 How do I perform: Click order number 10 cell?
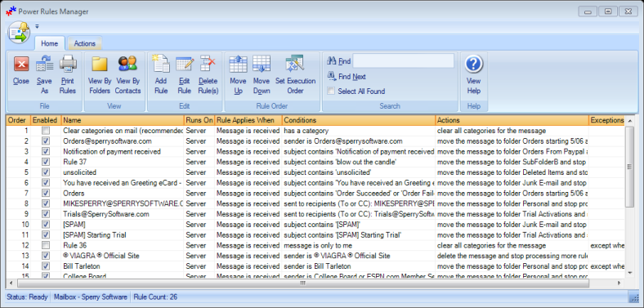click(18, 224)
